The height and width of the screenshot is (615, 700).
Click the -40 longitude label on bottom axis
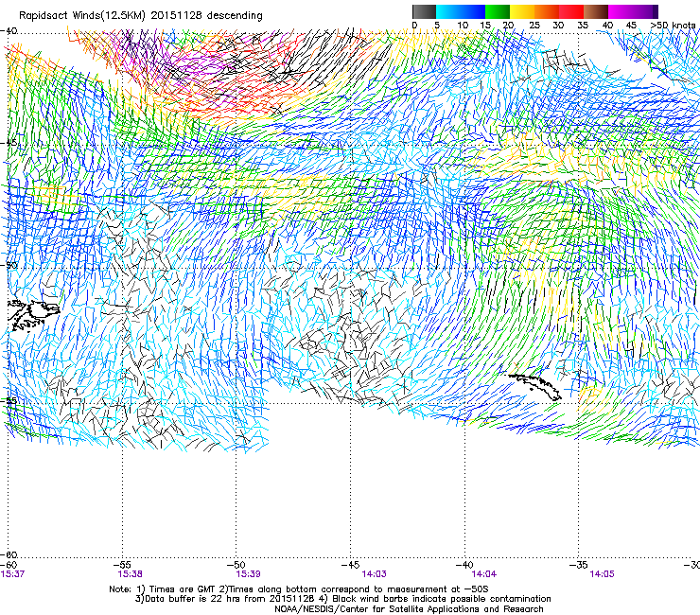[464, 565]
